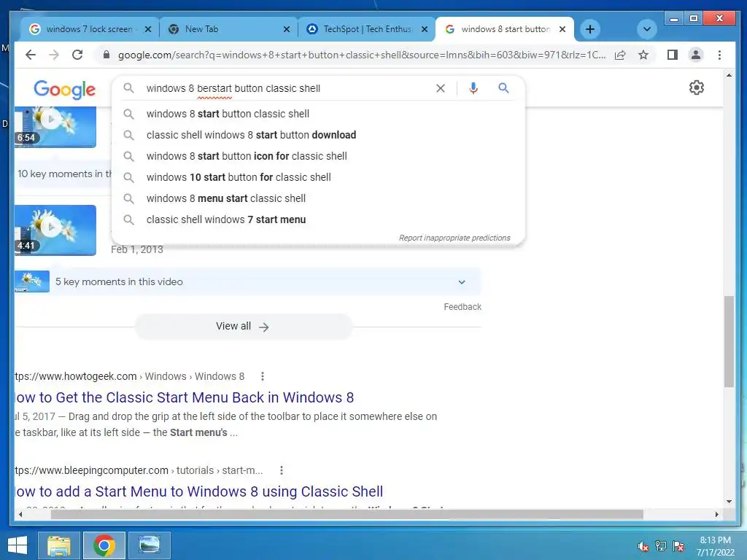Click the padlock site info icon
This screenshot has height=560, width=747.
[x=107, y=55]
